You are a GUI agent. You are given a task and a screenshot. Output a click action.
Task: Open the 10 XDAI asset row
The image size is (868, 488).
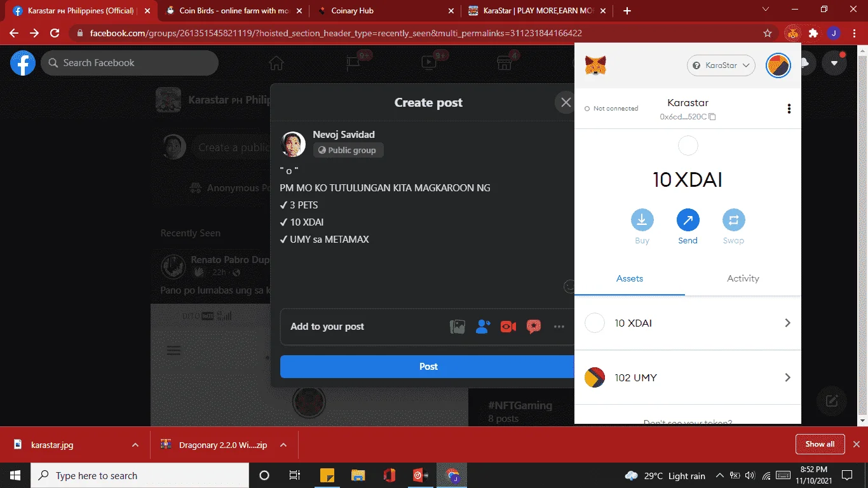(x=688, y=323)
